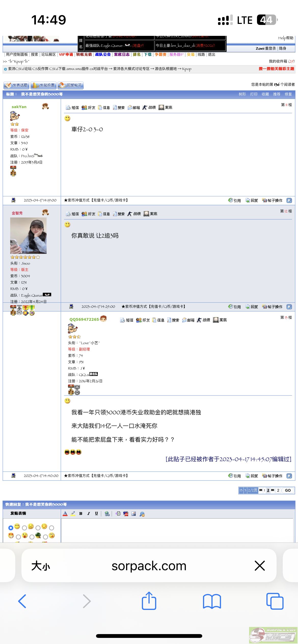
Task: Open the Safari tabs overview icon
Action: coord(275,601)
